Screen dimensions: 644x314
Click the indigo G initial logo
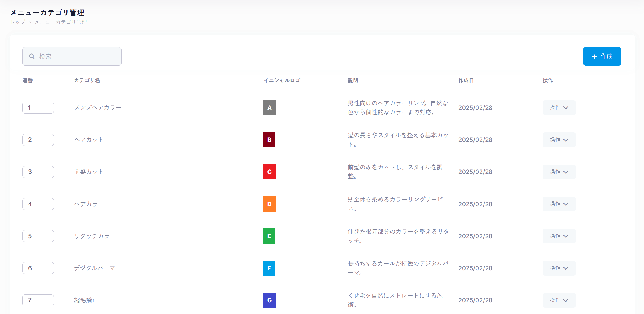[269, 300]
